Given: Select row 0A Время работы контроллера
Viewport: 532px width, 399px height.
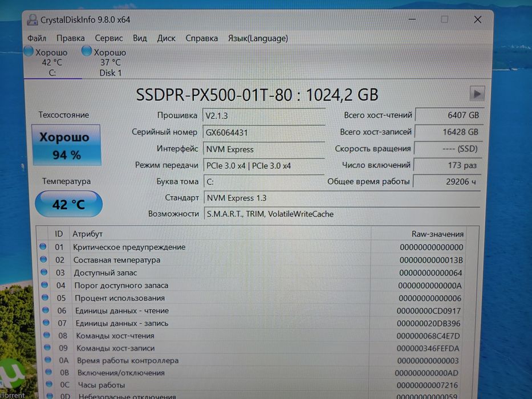Looking at the screenshot, I should 251,361.
